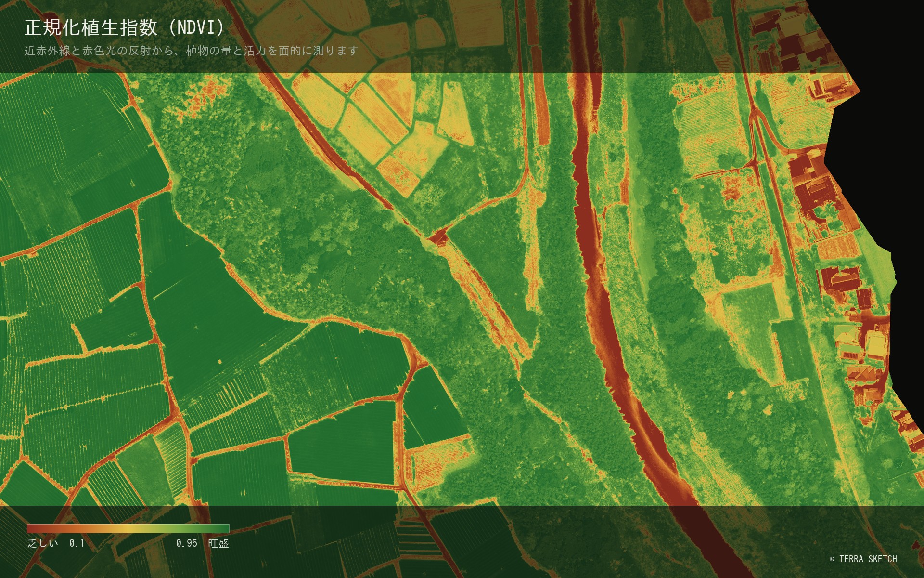Click the legend label 乏しい
This screenshot has width=924, height=578.
(43, 543)
